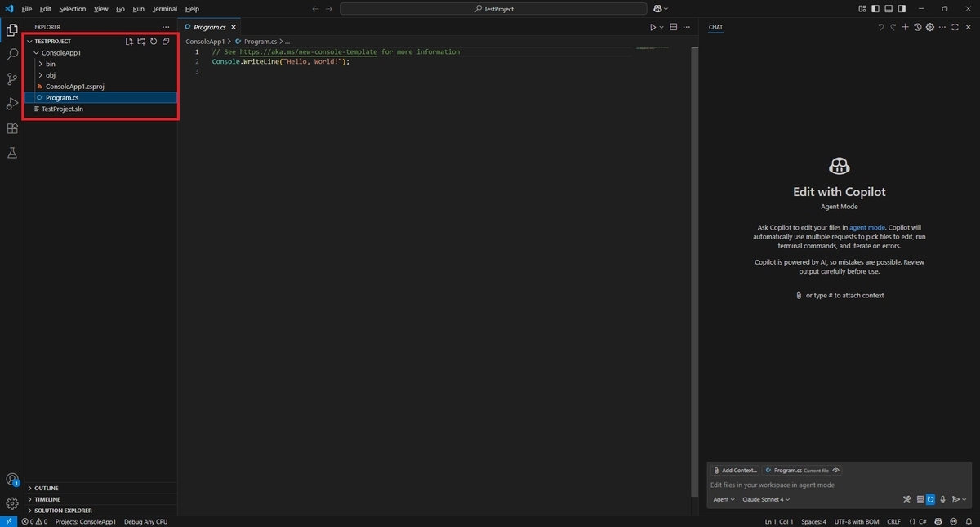Refresh the Explorer file tree
Image resolution: width=980 pixels, height=527 pixels.
pos(154,41)
